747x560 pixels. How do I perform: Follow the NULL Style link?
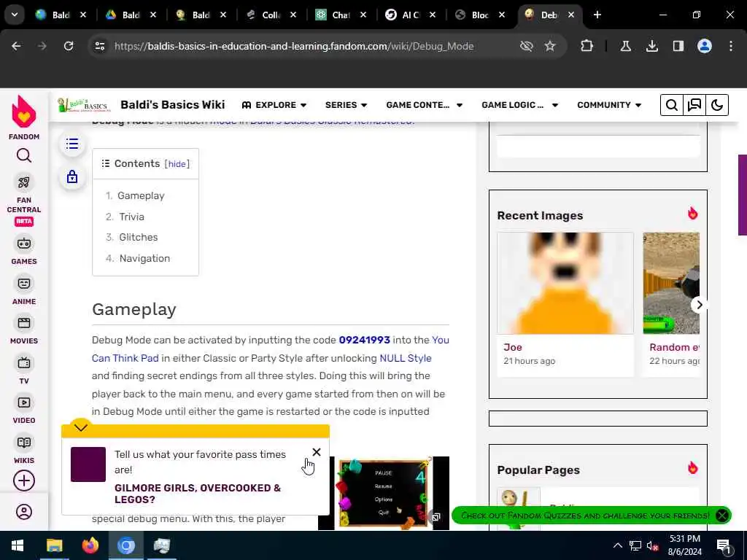pyautogui.click(x=406, y=358)
